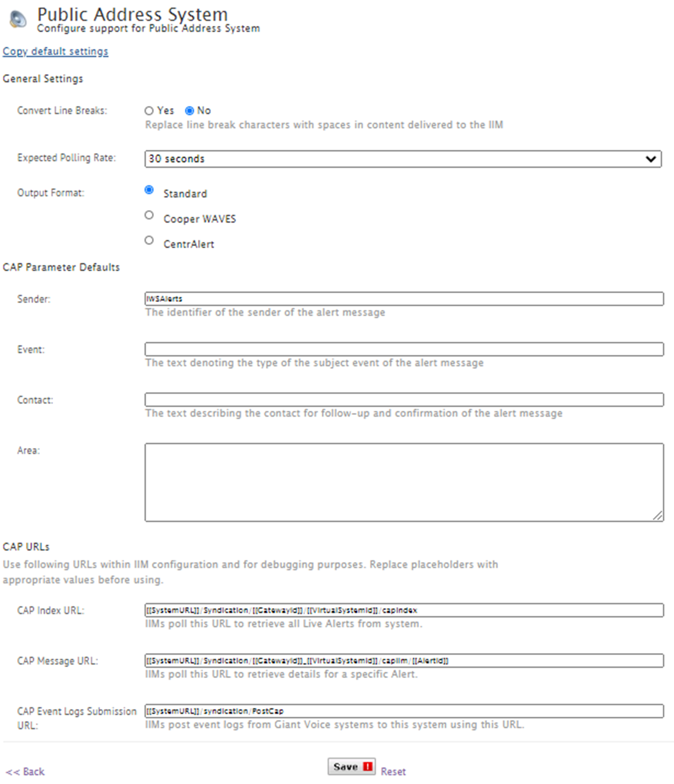Open the Copy default settings link
The height and width of the screenshot is (784, 674).
(55, 52)
